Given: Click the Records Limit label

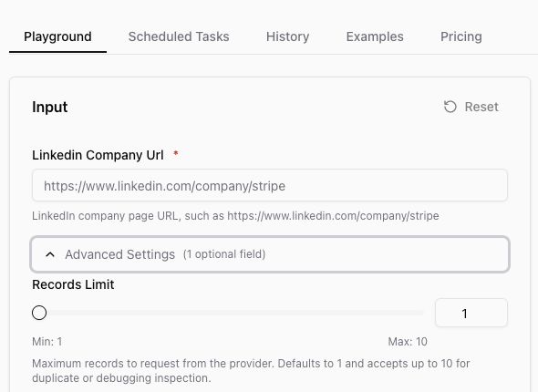Looking at the screenshot, I should [x=73, y=284].
